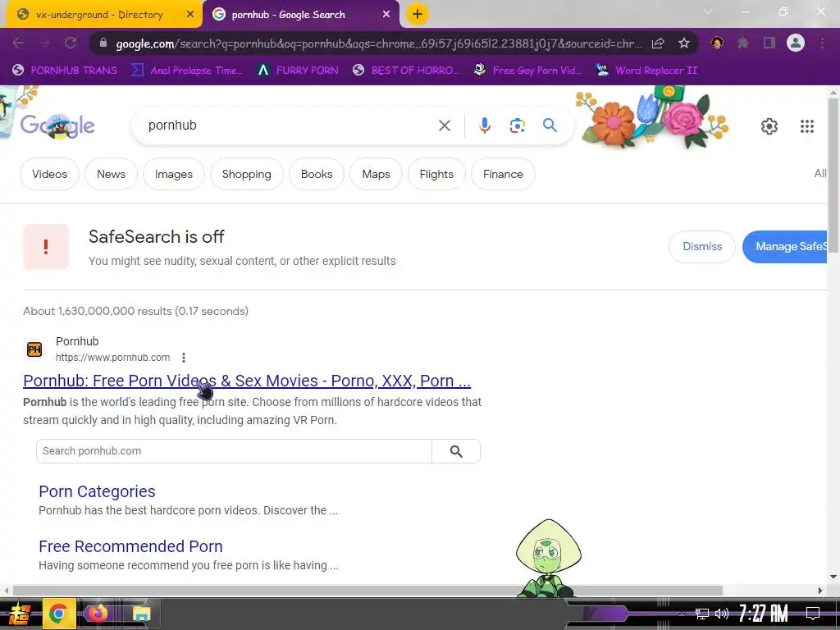Select the Maps filter chip
Screen dimensions: 840x630
tap(376, 174)
